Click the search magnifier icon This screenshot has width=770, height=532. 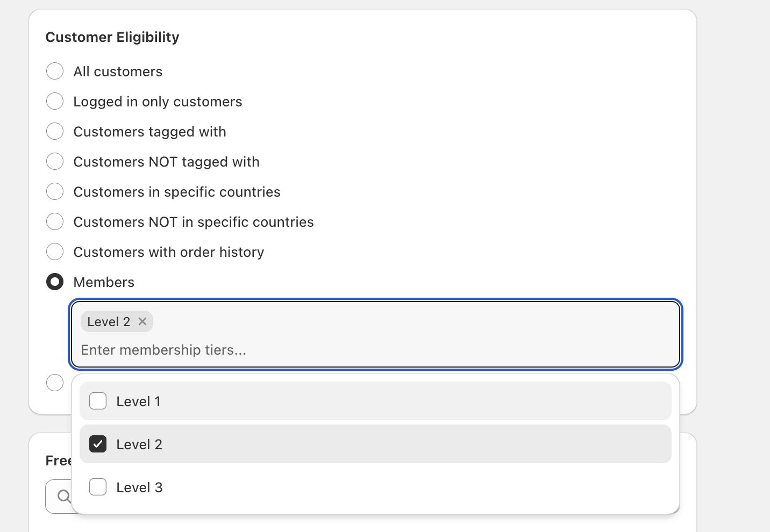[64, 496]
